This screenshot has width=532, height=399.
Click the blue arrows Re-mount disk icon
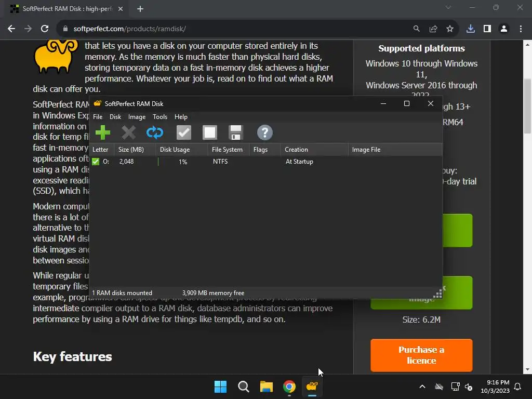click(155, 132)
